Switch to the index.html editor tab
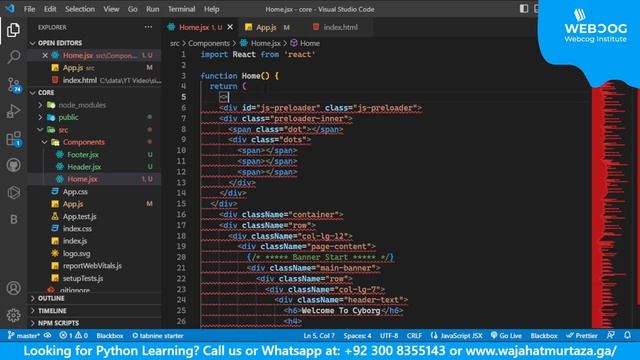Image resolution: width=640 pixels, height=360 pixels. point(340,27)
